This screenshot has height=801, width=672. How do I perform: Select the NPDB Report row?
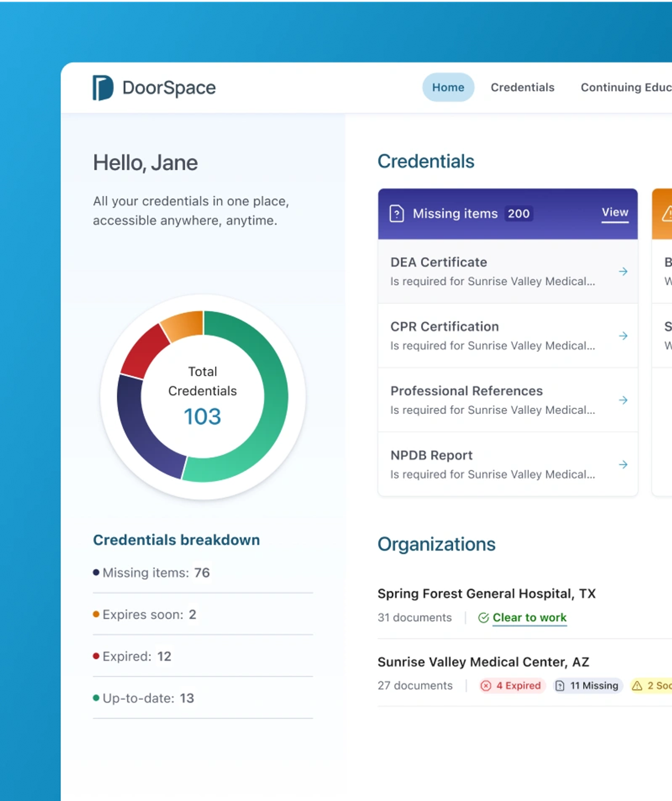click(508, 464)
